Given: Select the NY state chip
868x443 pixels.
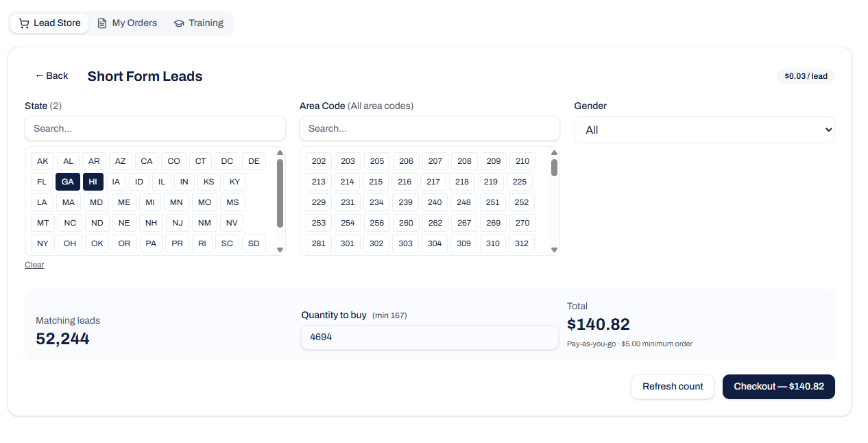Looking at the screenshot, I should [43, 243].
